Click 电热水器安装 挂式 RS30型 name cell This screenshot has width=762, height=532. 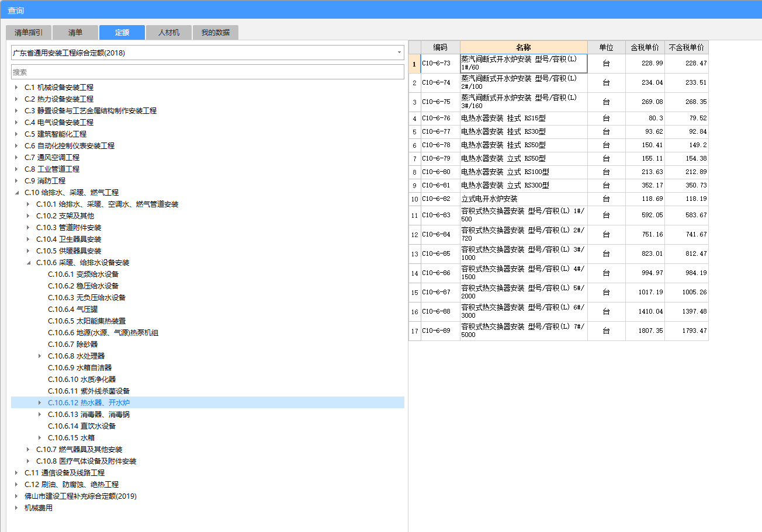point(524,132)
